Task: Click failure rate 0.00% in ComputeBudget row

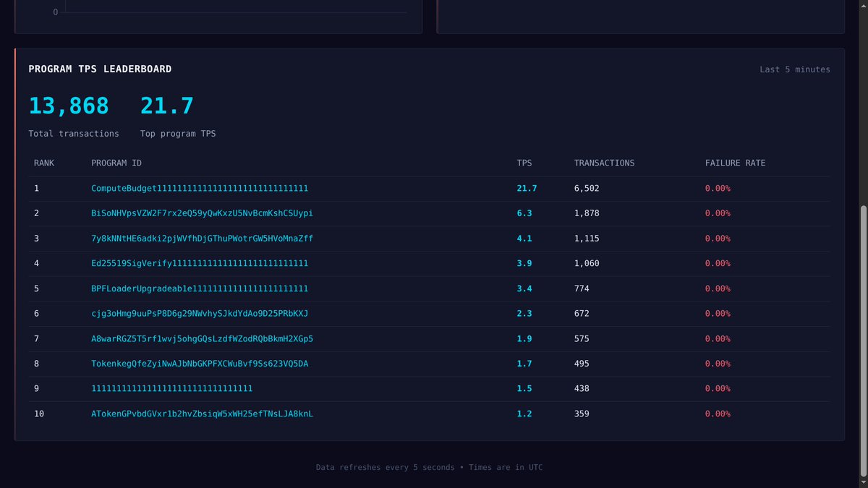Action: click(x=718, y=188)
